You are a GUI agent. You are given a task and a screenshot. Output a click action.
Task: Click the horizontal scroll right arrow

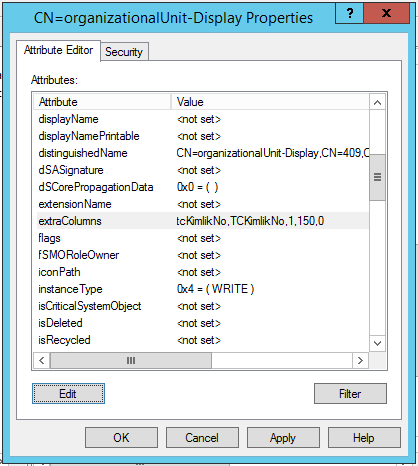(360, 360)
